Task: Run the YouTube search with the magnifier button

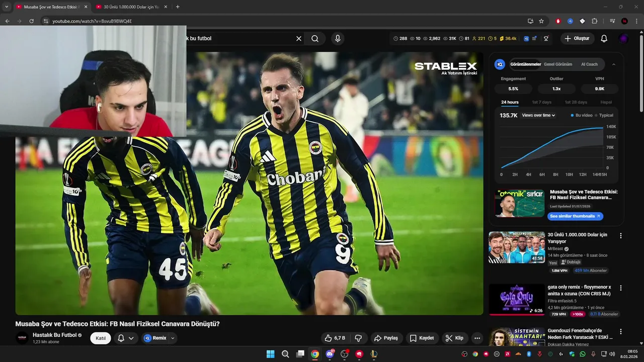Action: click(x=315, y=38)
